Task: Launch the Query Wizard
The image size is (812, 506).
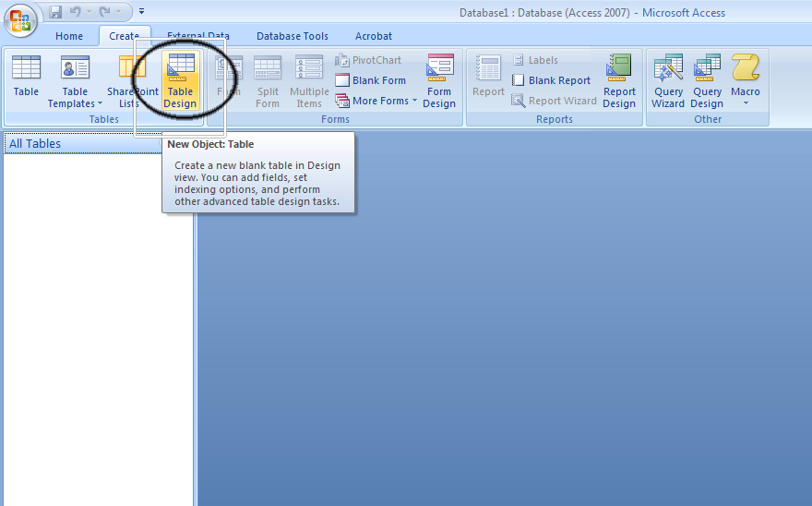Action: click(668, 81)
